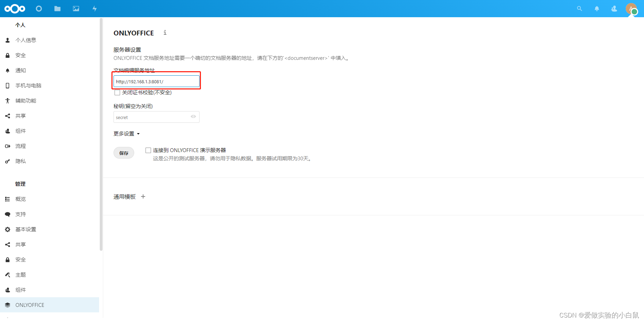Open 个人信息 settings page
This screenshot has width=644, height=322.
point(50,40)
